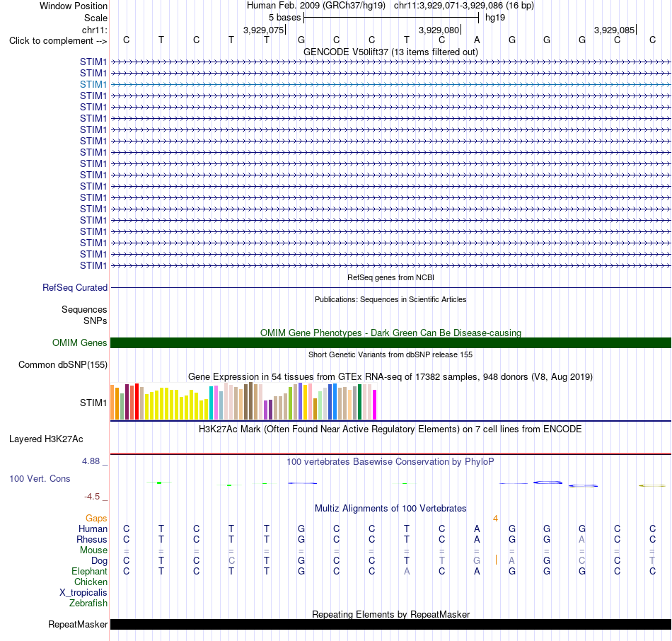
Task: Select the Scale track label
Action: 95,18
